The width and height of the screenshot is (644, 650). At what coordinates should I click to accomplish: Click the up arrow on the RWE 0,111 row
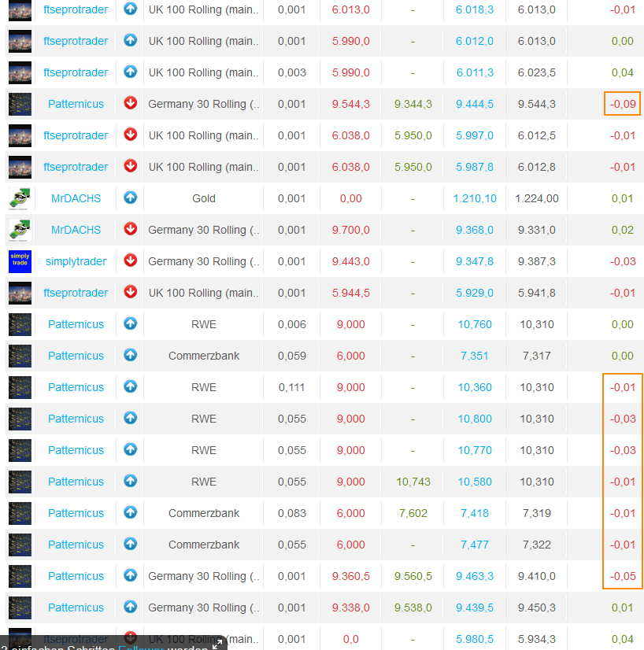(130, 386)
